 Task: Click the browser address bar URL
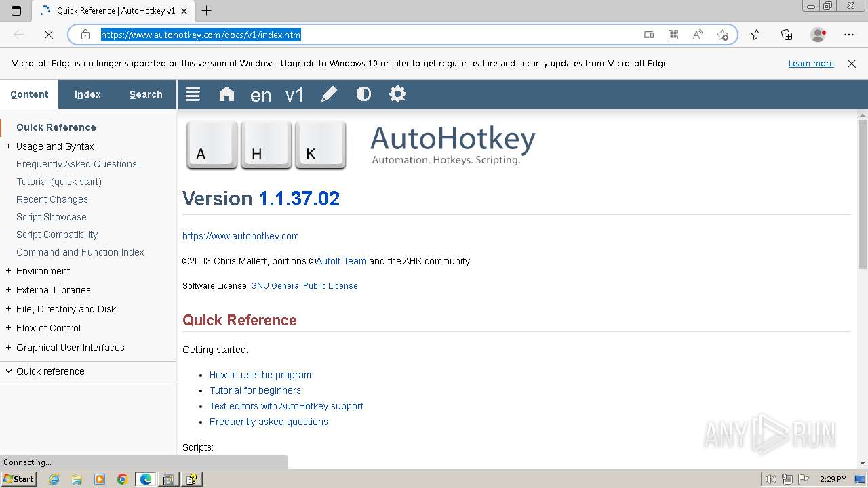201,35
